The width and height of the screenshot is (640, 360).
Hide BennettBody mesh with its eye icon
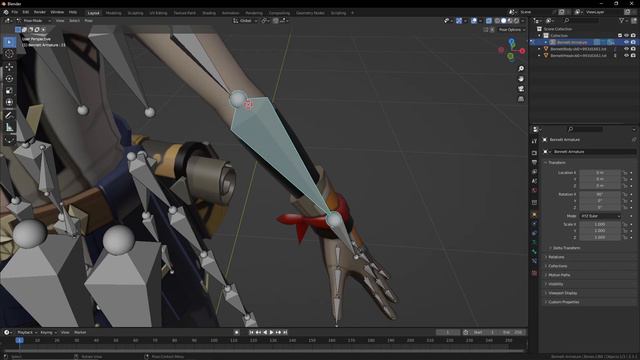627,49
